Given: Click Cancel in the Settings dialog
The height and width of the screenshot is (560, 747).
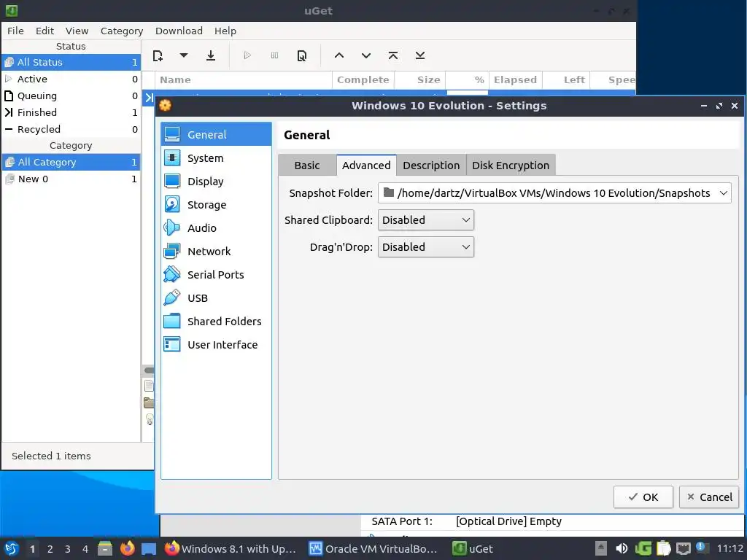Looking at the screenshot, I should (x=709, y=497).
